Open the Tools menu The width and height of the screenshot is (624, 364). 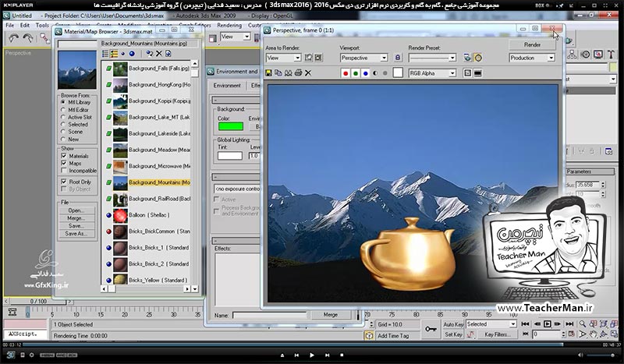42,25
